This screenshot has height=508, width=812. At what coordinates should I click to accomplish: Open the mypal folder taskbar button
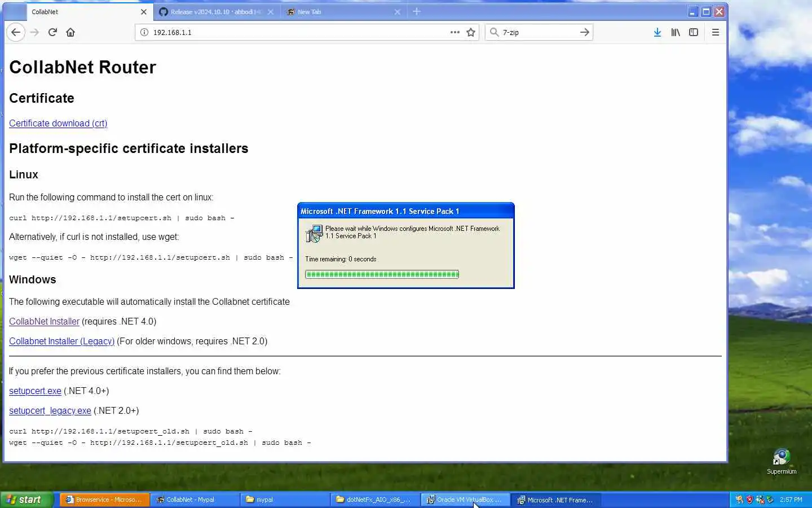tap(285, 500)
